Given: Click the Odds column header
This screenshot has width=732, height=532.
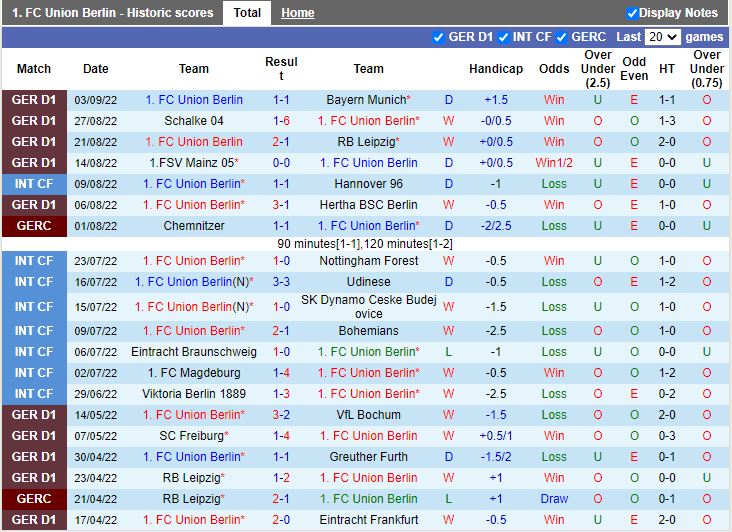Looking at the screenshot, I should (x=554, y=69).
